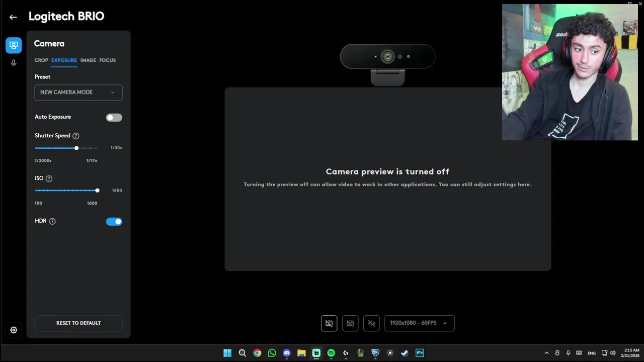Click the ISO slider handle
This screenshot has height=362, width=644.
[97, 191]
